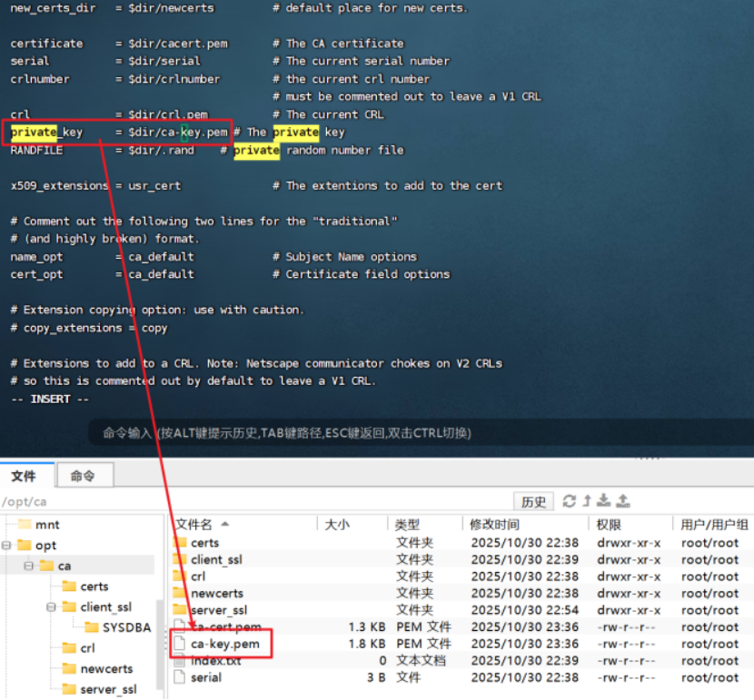The height and width of the screenshot is (700, 754).
Task: Go to the parent directory with the up arrow icon
Action: coord(587,501)
